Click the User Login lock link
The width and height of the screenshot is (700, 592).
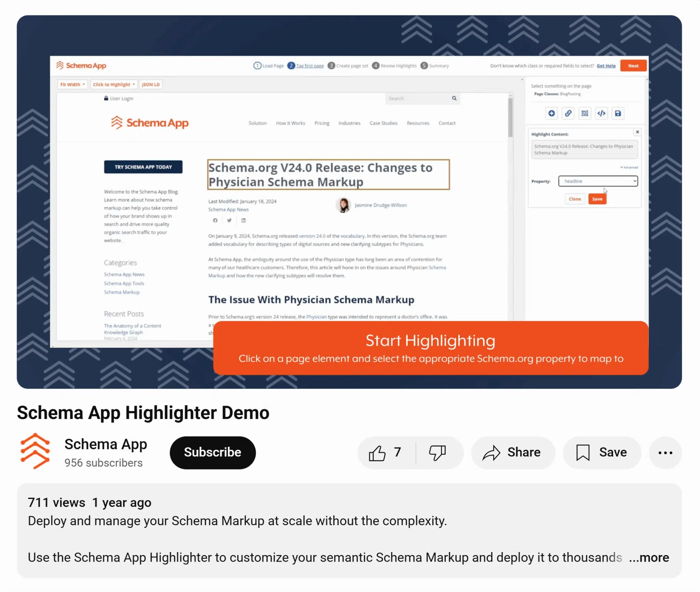(x=119, y=98)
